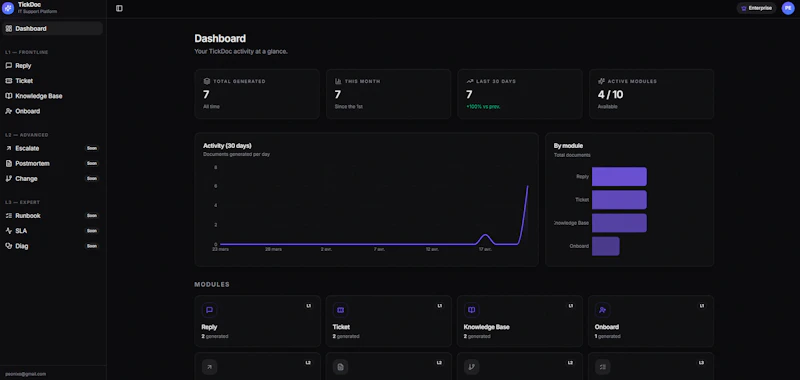This screenshot has width=800, height=380.
Task: Select Escalate in the sidebar
Action: pyautogui.click(x=53, y=148)
